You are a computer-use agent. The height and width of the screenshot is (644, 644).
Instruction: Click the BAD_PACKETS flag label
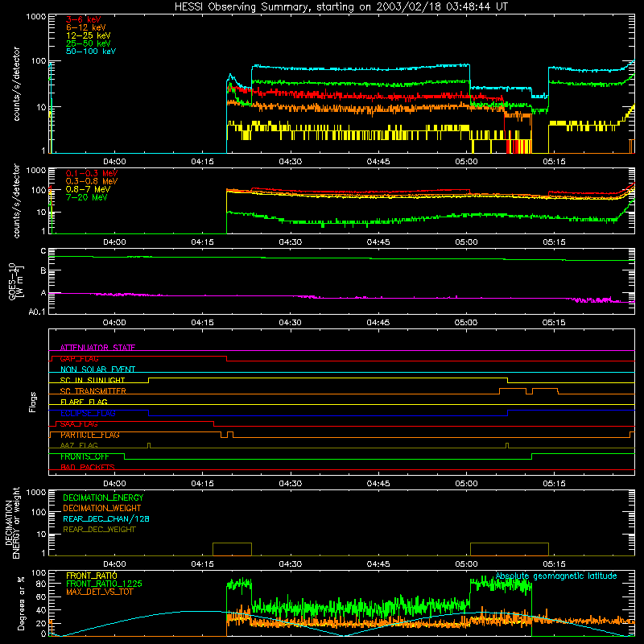[x=88, y=467]
